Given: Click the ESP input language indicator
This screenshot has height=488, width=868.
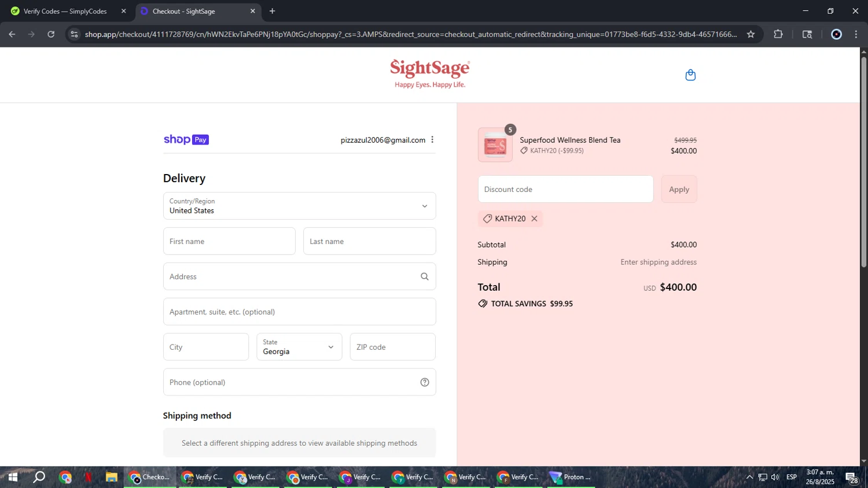Looking at the screenshot, I should pos(792,477).
